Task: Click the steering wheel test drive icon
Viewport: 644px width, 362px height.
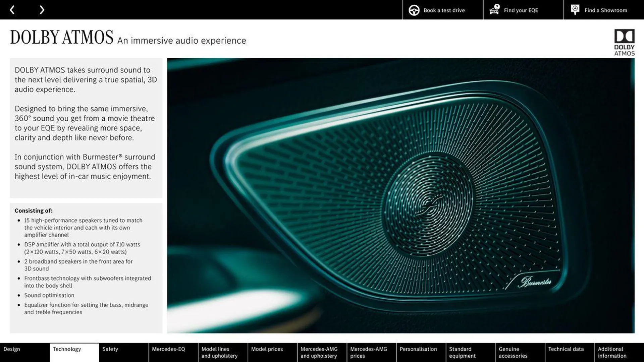Action: (414, 10)
